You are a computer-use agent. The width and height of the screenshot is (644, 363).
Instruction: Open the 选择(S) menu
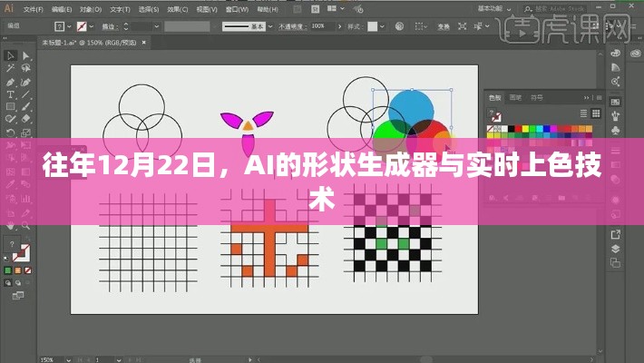pos(148,9)
